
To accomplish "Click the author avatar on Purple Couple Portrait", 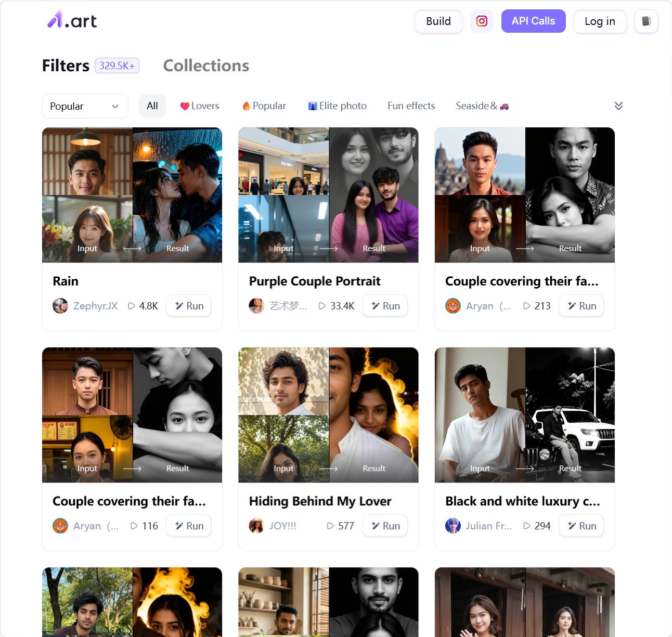I will [256, 306].
